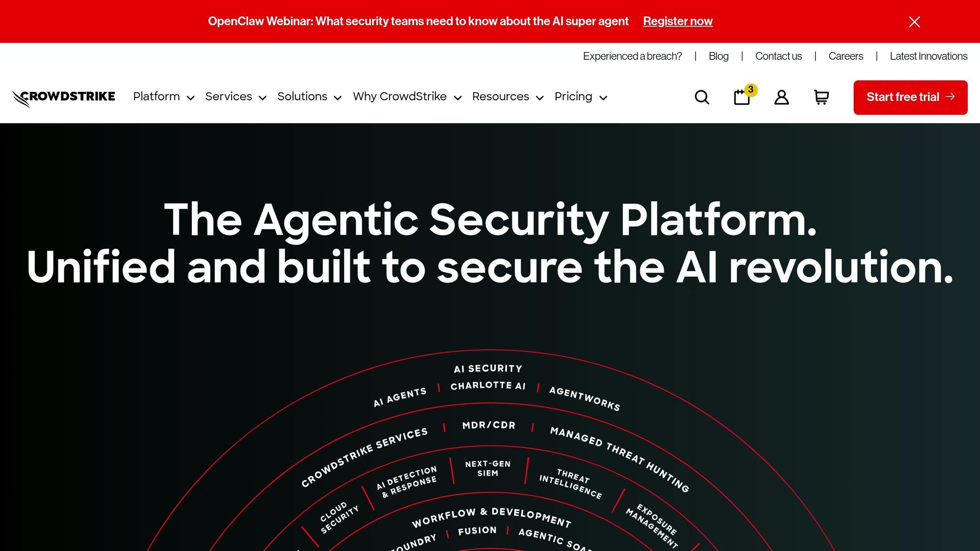Open the user account icon
This screenshot has height=551, width=980.
781,97
